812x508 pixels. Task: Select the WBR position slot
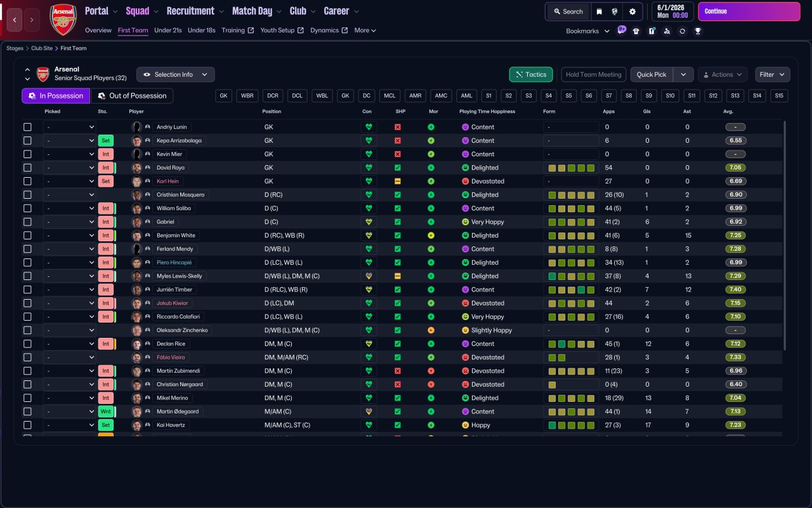point(247,96)
